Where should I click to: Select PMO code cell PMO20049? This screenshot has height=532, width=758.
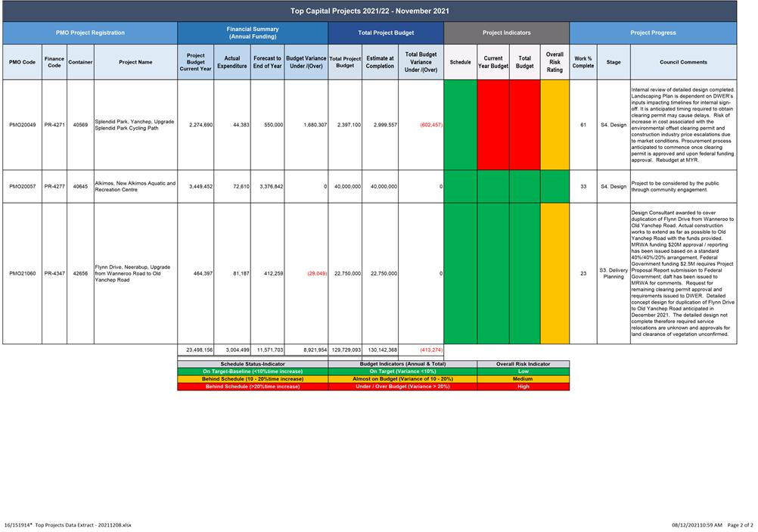pyautogui.click(x=22, y=125)
